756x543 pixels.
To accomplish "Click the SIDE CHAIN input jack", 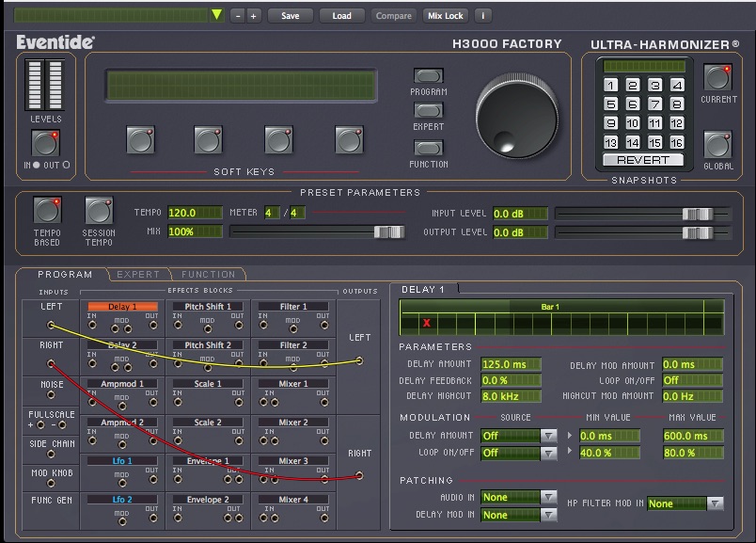I will 51,455.
